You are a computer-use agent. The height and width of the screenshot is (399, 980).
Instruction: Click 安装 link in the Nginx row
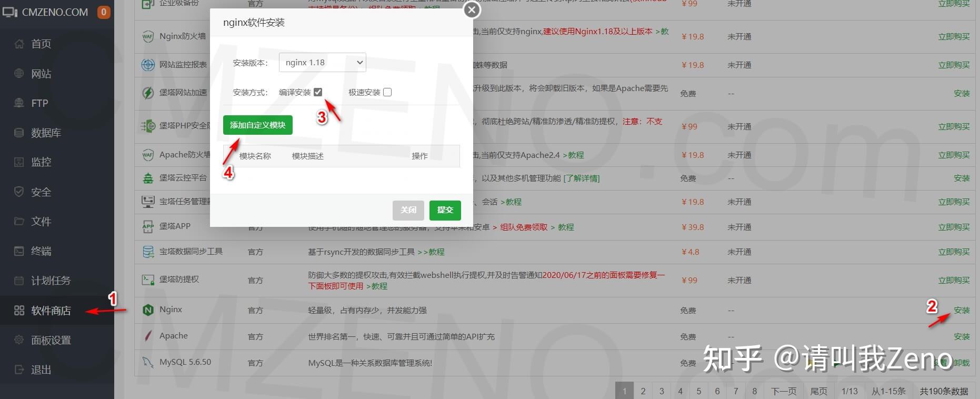click(x=962, y=311)
